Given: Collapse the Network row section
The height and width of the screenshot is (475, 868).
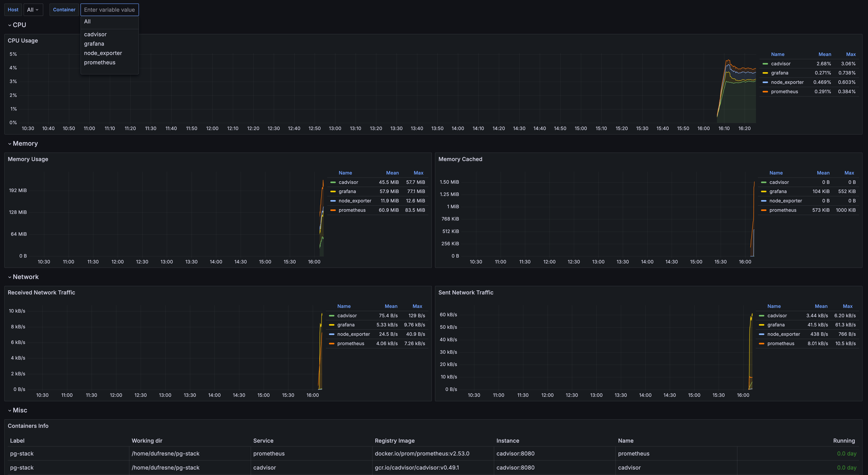Looking at the screenshot, I should pos(23,277).
